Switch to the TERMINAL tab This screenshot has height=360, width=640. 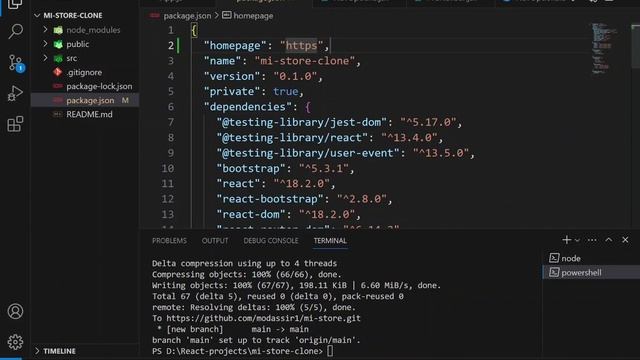coord(330,241)
